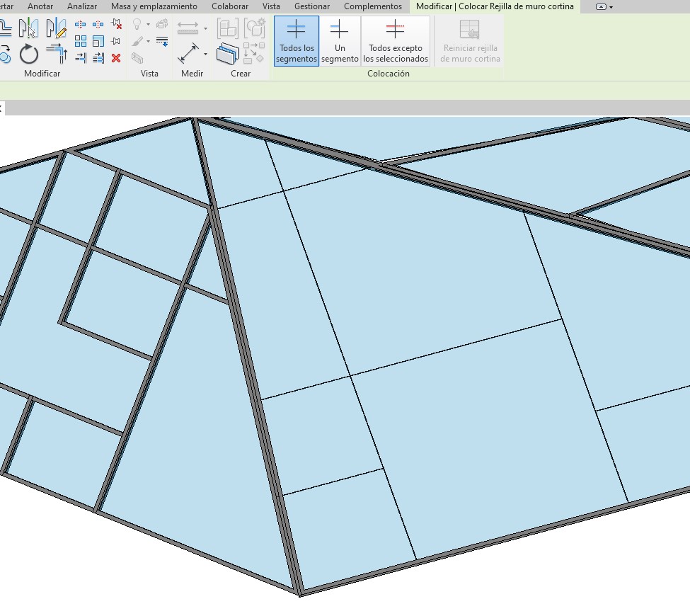Click the red X Delete icon
Viewport: 690px width, 616px height.
116,58
